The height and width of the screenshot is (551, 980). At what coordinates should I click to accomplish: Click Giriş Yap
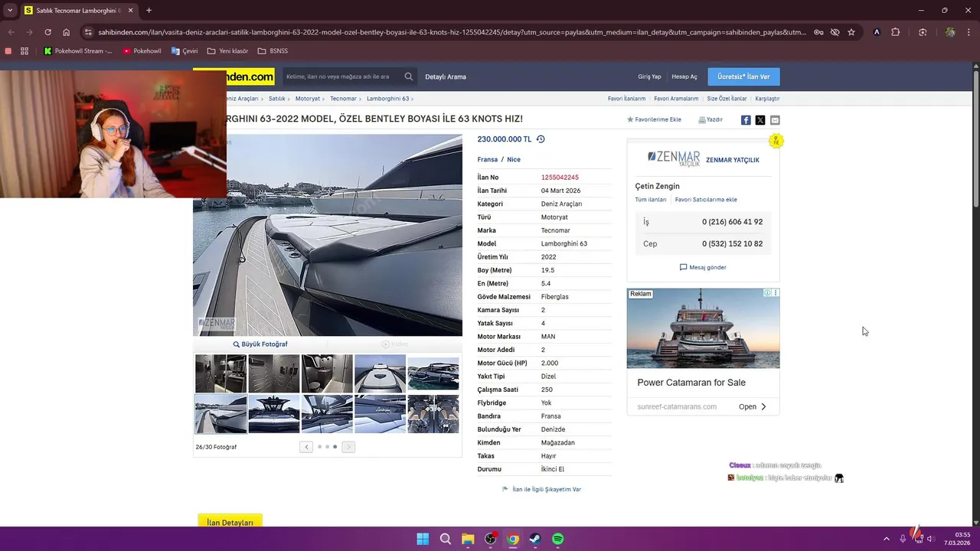[649, 77]
